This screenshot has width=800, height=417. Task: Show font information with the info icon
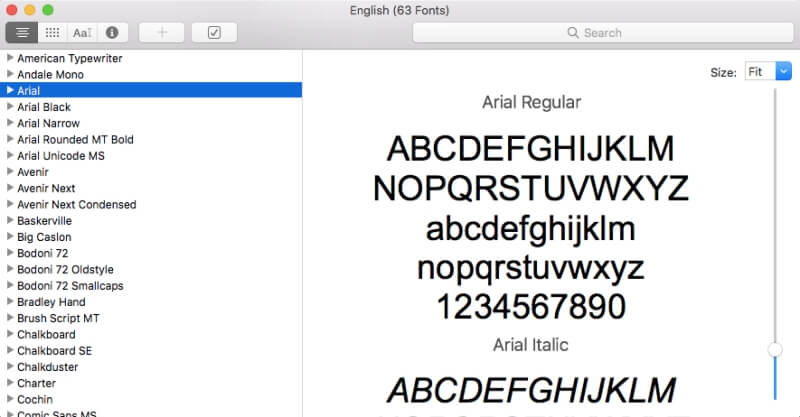click(x=112, y=33)
